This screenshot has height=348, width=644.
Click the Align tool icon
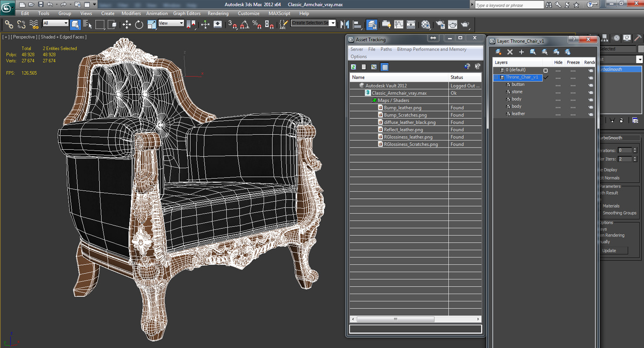coord(357,24)
